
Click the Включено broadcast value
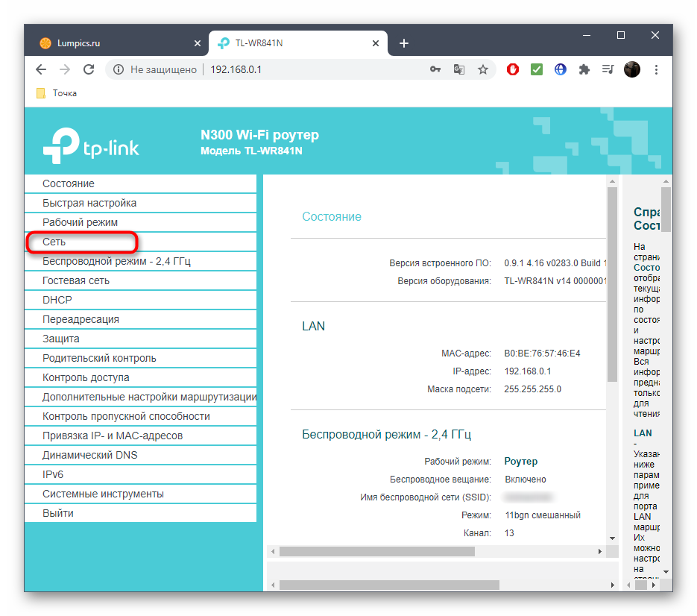pyautogui.click(x=526, y=480)
